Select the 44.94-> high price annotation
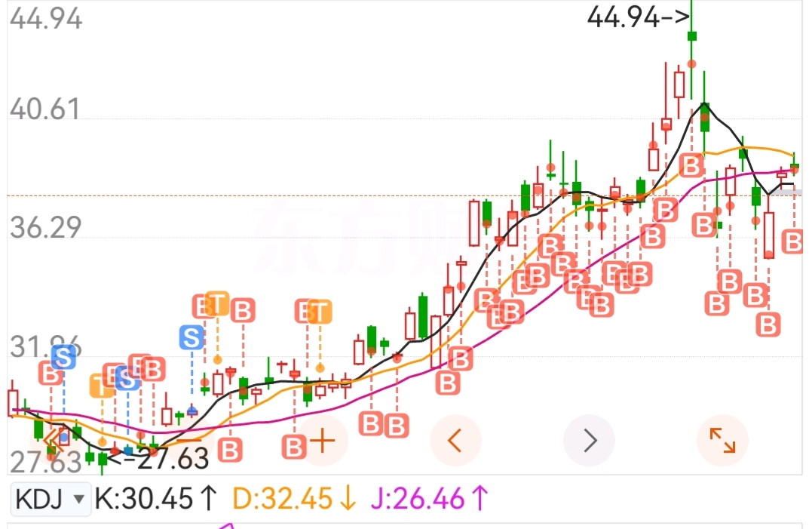Screen dimensions: 812x529 (639, 17)
